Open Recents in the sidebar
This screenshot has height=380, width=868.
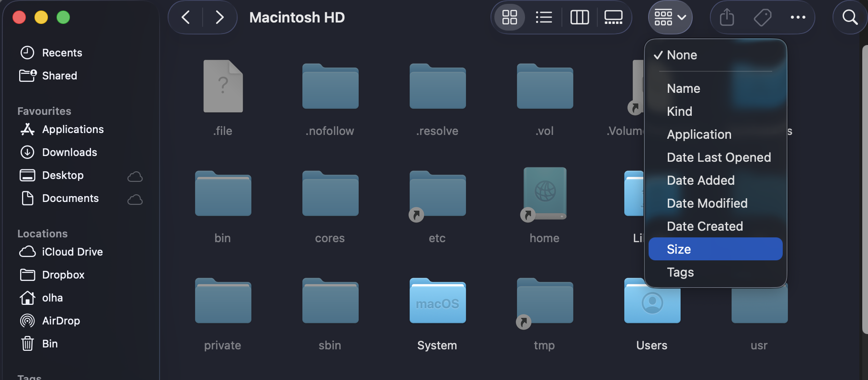pyautogui.click(x=81, y=53)
